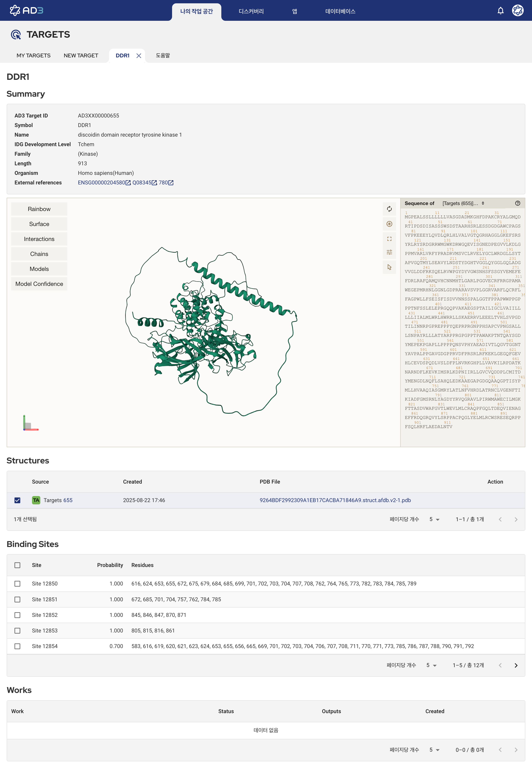Viewport: 532px width, 768px height.
Task: Activate the selection mode cursor icon
Action: [x=389, y=267]
